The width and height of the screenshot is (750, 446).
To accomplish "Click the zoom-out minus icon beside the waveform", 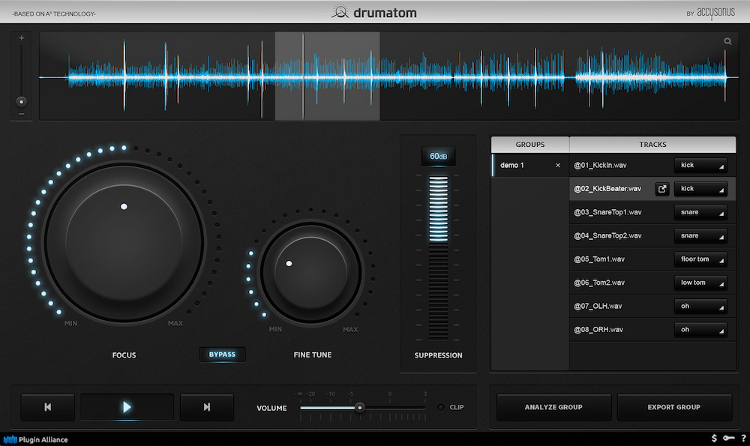I will pos(21,114).
